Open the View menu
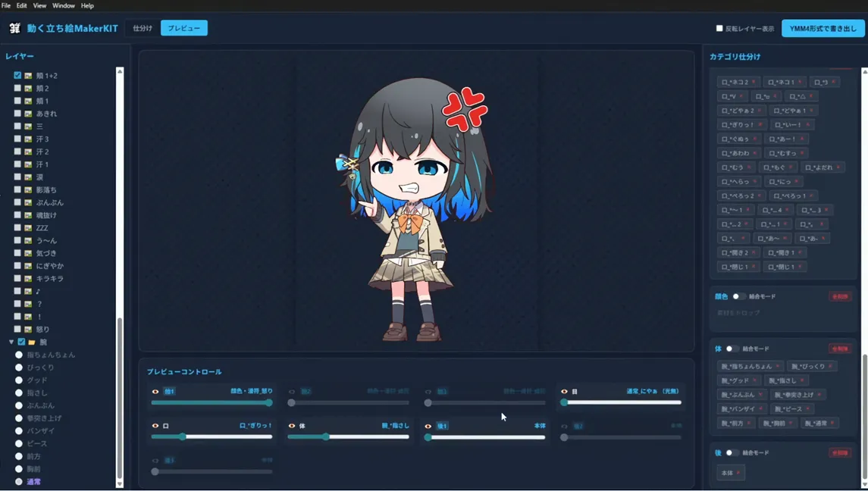Image resolution: width=868 pixels, height=491 pixels. [x=40, y=5]
